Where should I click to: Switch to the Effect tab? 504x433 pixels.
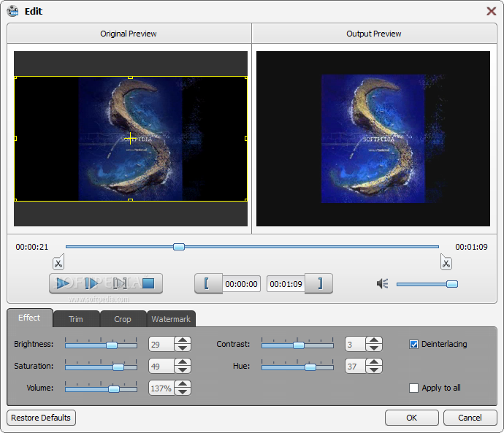pos(29,318)
